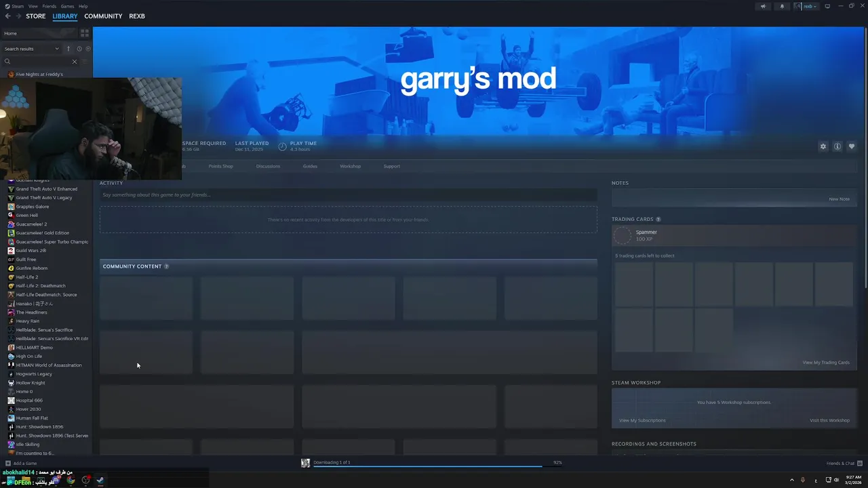Open the Games menu

pos(67,6)
